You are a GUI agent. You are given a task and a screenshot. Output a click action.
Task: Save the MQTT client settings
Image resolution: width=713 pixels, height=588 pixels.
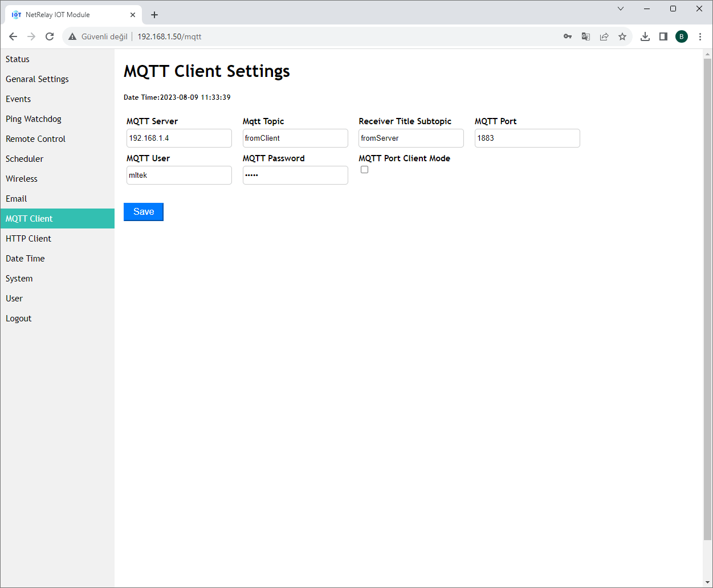click(x=143, y=211)
